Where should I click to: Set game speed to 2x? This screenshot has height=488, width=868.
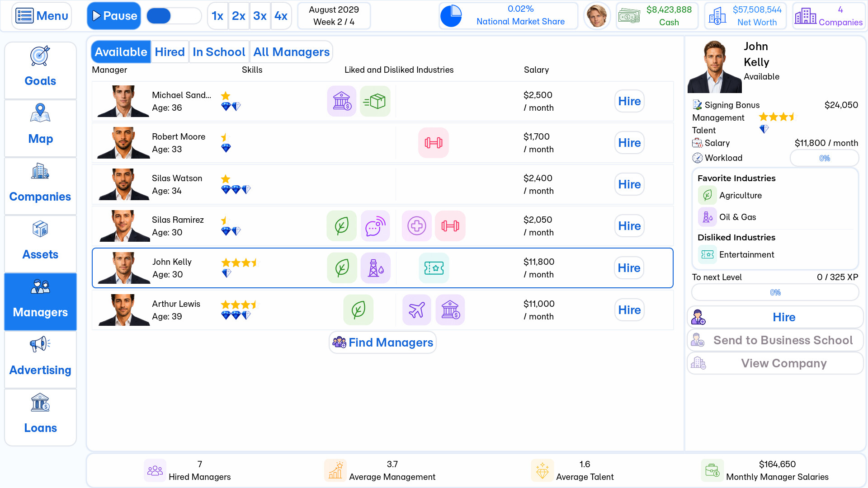point(239,16)
